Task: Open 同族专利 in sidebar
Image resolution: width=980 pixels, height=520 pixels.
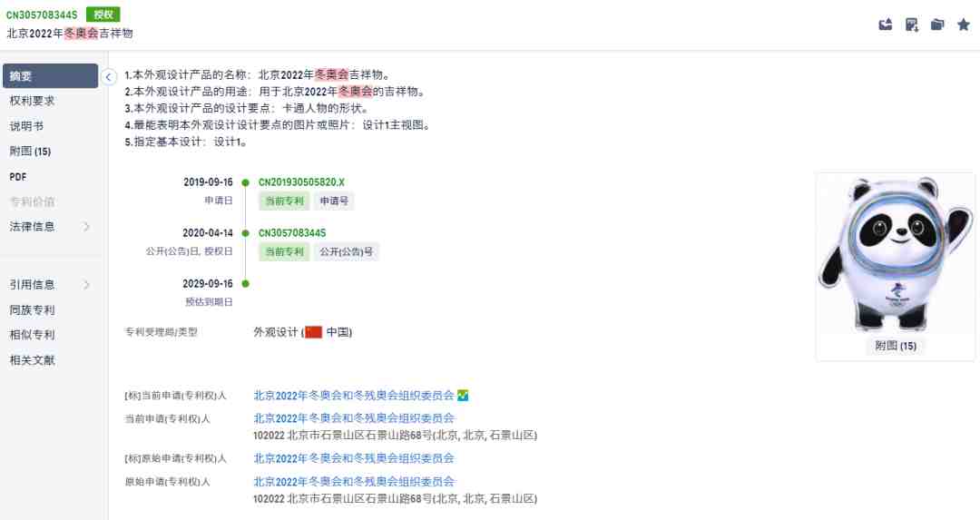Action: 32,310
